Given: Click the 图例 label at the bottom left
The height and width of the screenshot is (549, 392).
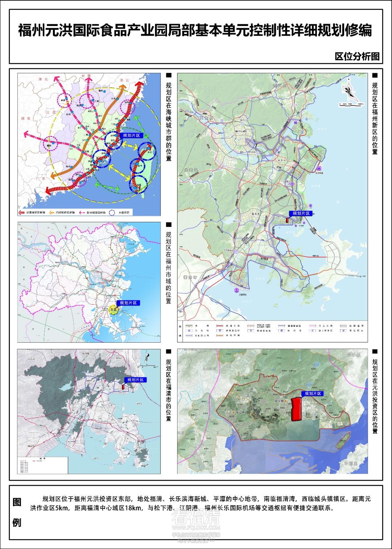Looking at the screenshot, I should pos(17,512).
